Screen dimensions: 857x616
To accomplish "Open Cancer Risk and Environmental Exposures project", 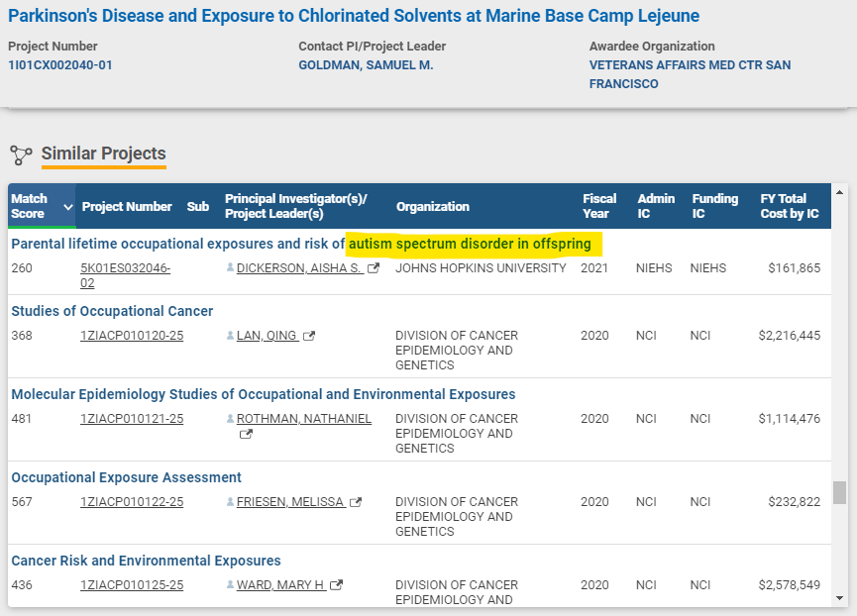I will coord(146,561).
